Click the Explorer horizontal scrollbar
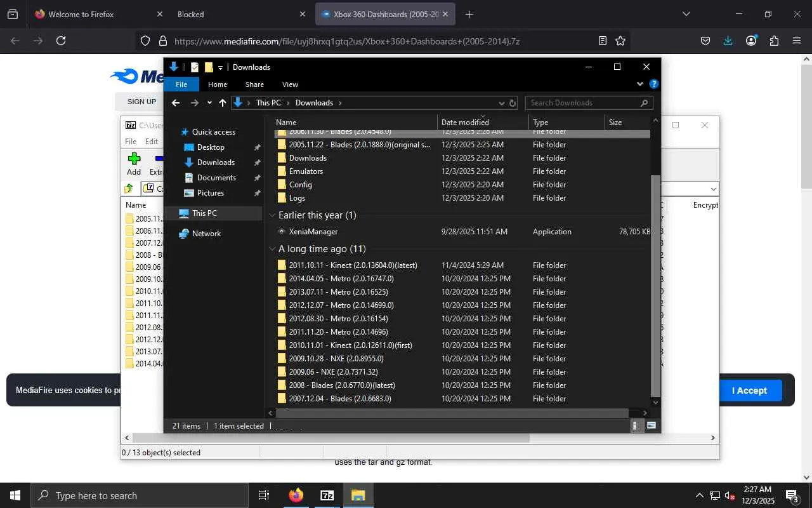812x508 pixels. click(452, 413)
